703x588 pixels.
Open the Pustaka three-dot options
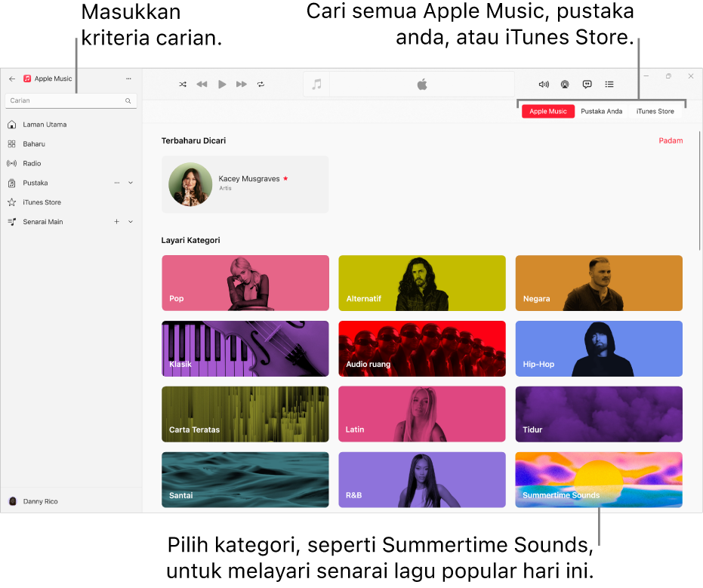pyautogui.click(x=117, y=183)
